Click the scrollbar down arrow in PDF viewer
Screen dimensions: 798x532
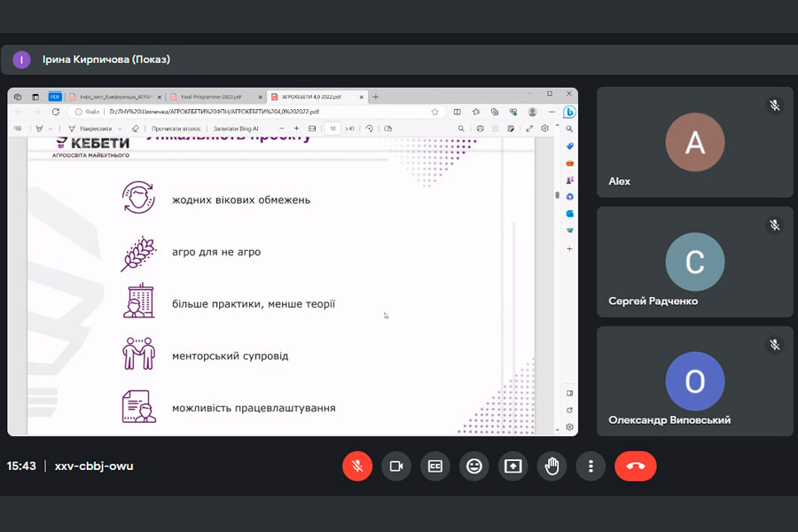click(x=558, y=430)
